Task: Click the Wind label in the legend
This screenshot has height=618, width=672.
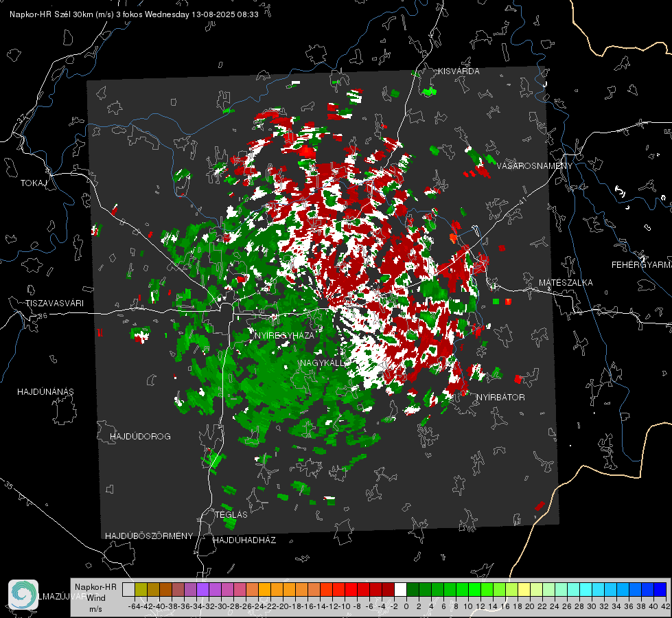Action: pyautogui.click(x=96, y=597)
